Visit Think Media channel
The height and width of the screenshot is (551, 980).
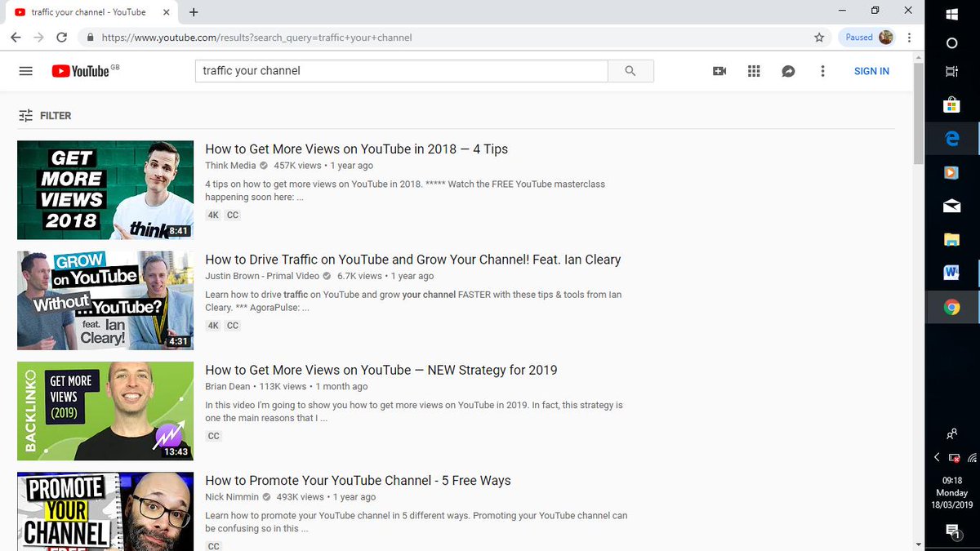pyautogui.click(x=230, y=166)
